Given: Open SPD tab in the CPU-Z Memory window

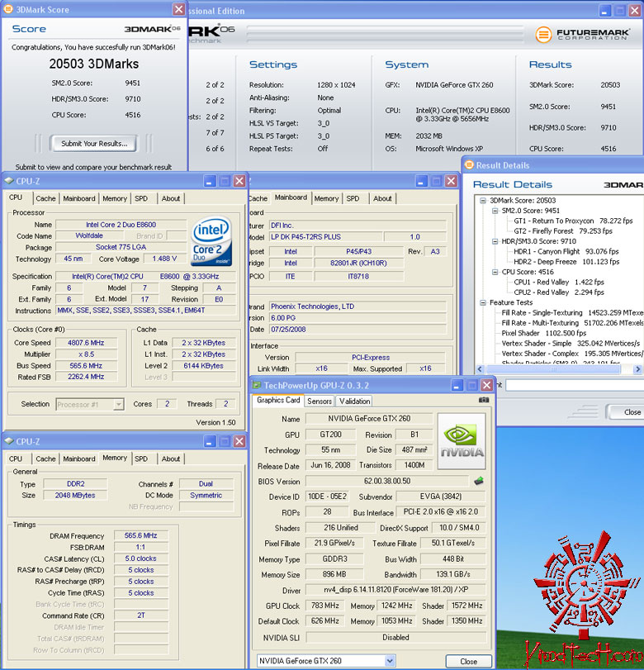Looking at the screenshot, I should click(141, 459).
